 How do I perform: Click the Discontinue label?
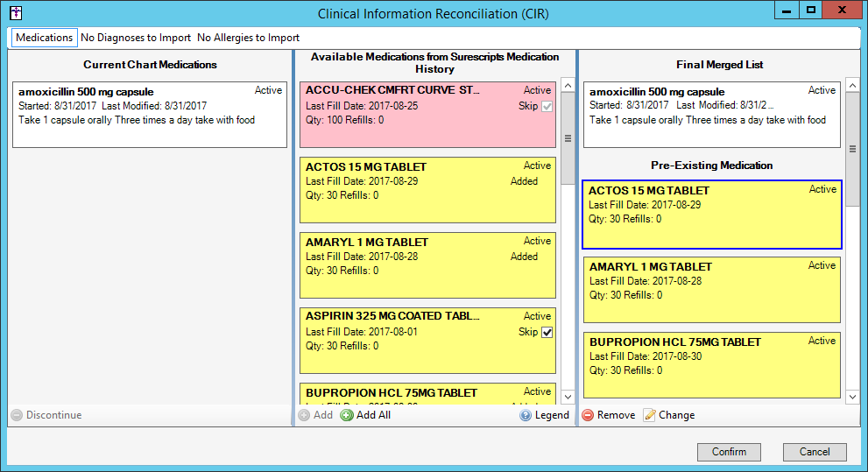point(53,415)
